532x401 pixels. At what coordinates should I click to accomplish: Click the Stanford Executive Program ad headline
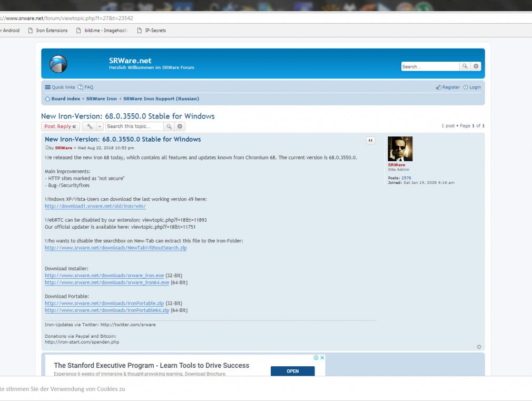pos(151,365)
